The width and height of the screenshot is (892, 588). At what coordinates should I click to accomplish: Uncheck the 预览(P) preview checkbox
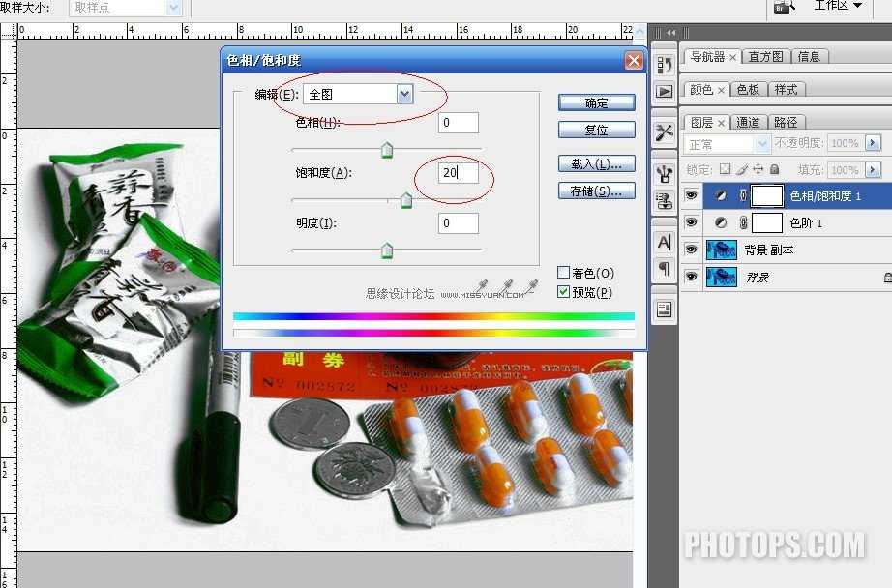pos(563,292)
